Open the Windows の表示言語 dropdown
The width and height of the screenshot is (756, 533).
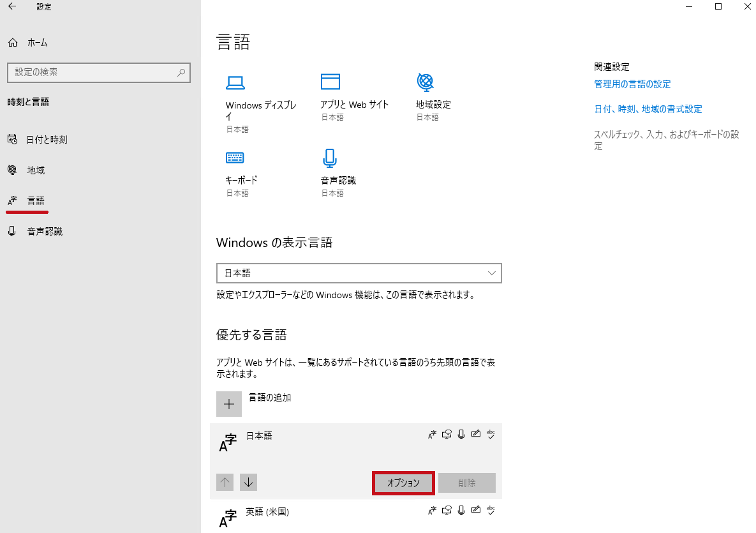tap(359, 273)
